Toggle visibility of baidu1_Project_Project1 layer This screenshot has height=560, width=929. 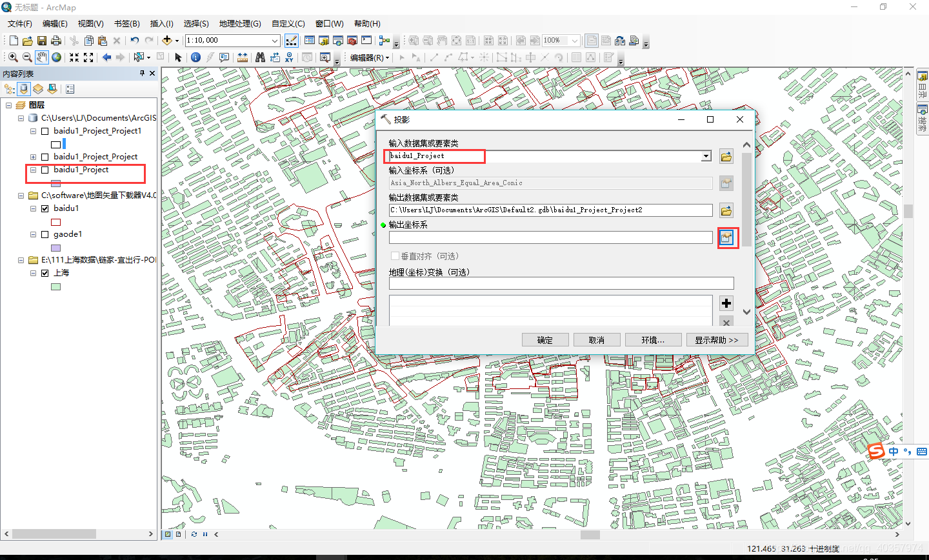coord(45,131)
